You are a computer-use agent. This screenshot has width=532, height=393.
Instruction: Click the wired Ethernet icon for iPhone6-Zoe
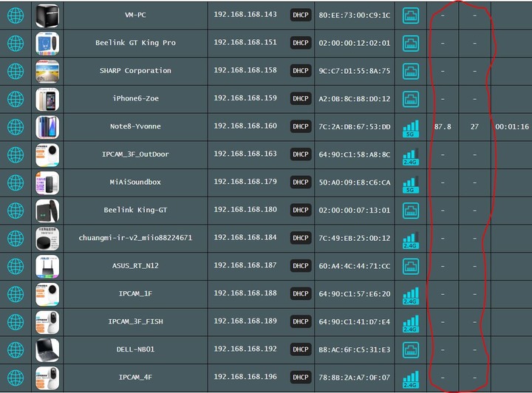tap(411, 99)
